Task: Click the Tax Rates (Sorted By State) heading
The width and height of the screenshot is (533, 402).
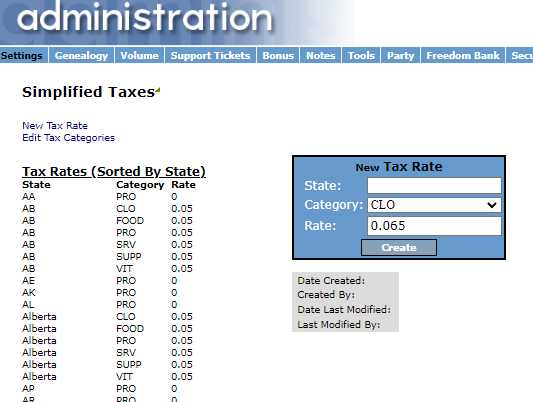Action: (x=114, y=171)
